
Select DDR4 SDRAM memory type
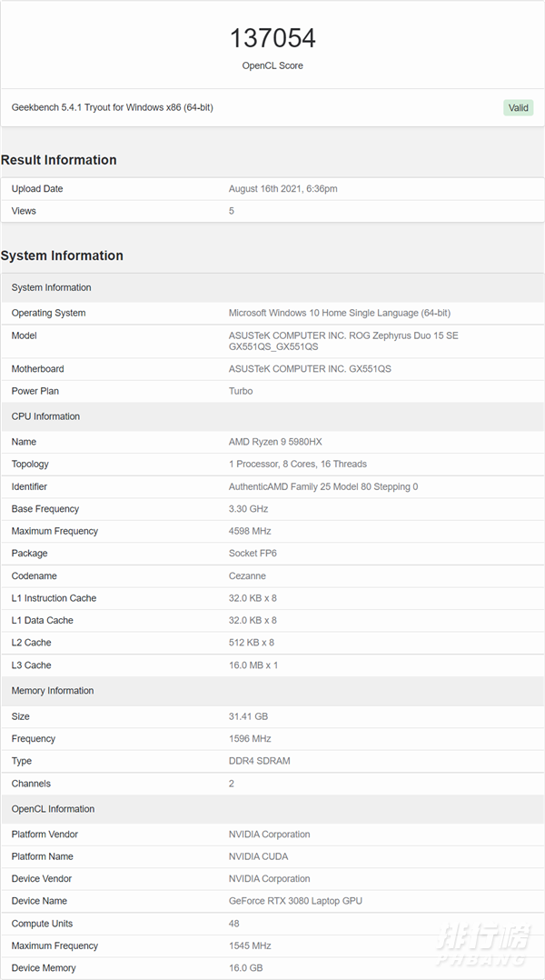coord(259,761)
